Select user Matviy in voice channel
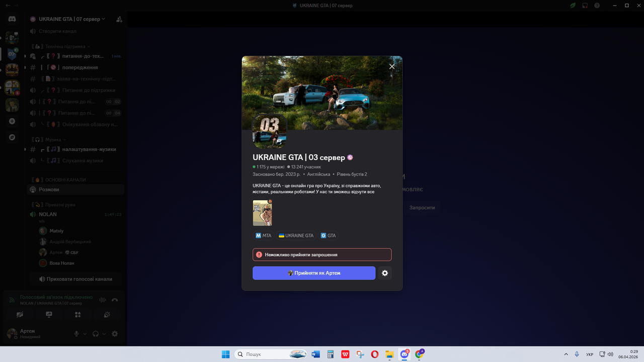644x362 pixels. pyautogui.click(x=80, y=231)
